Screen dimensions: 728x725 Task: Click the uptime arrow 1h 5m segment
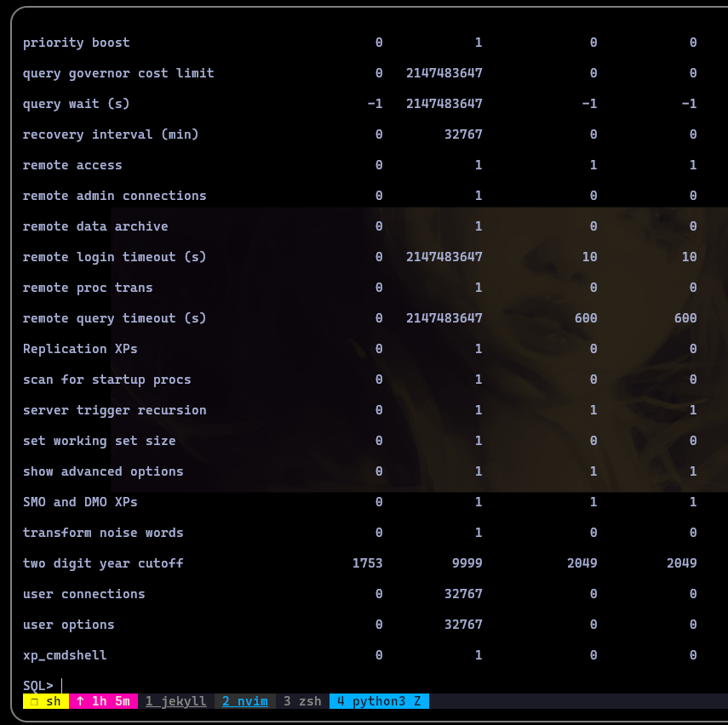[103, 701]
